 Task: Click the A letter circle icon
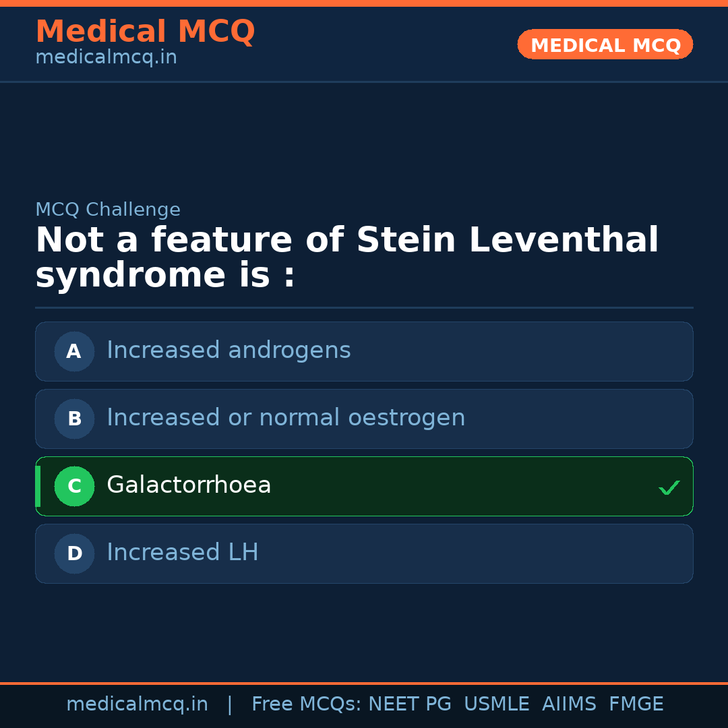pos(74,351)
